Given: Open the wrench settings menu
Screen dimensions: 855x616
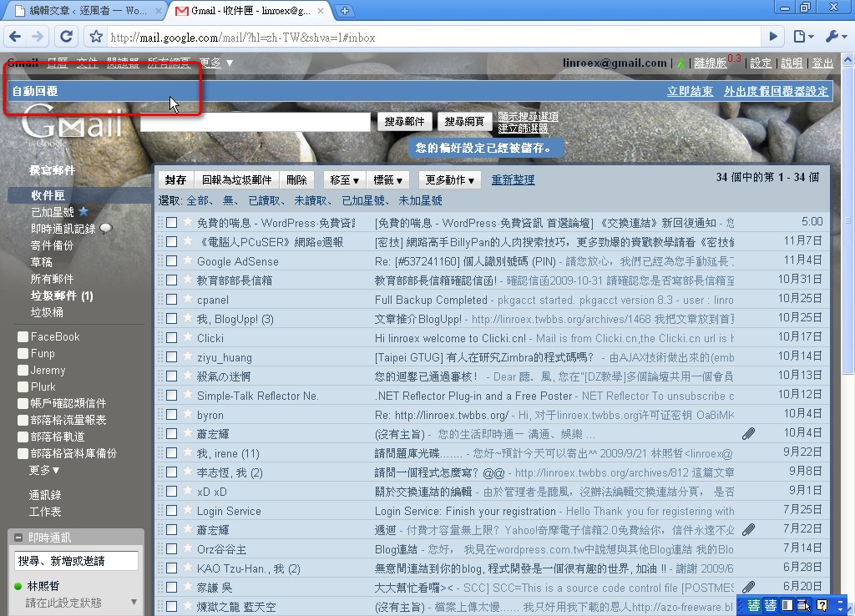Looking at the screenshot, I should point(835,37).
